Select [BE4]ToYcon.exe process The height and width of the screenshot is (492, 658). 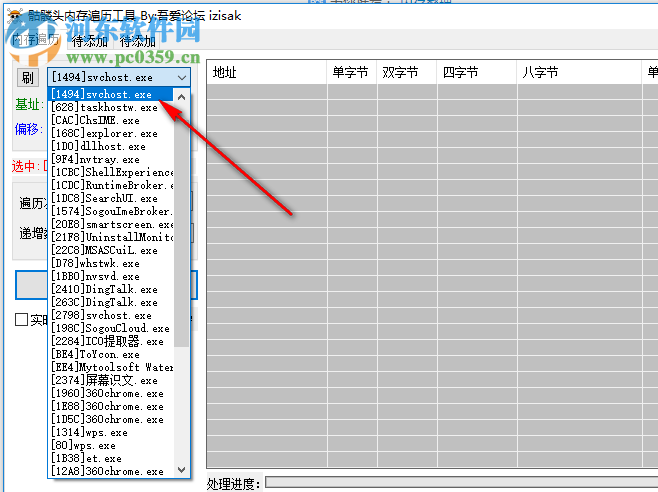(111, 355)
